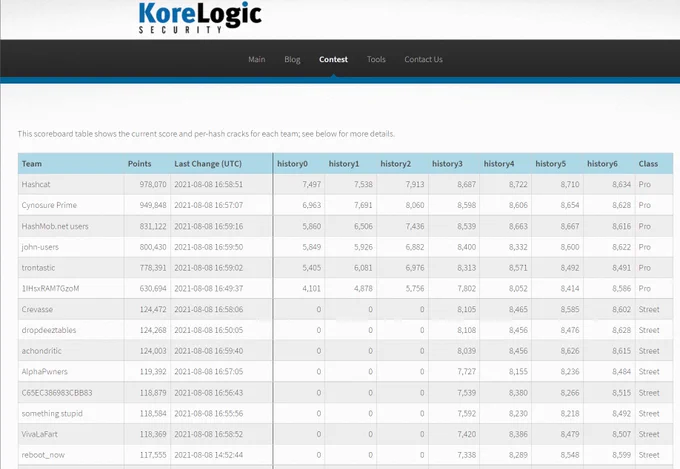Click the history5 column header
This screenshot has height=469, width=680.
pyautogui.click(x=550, y=164)
